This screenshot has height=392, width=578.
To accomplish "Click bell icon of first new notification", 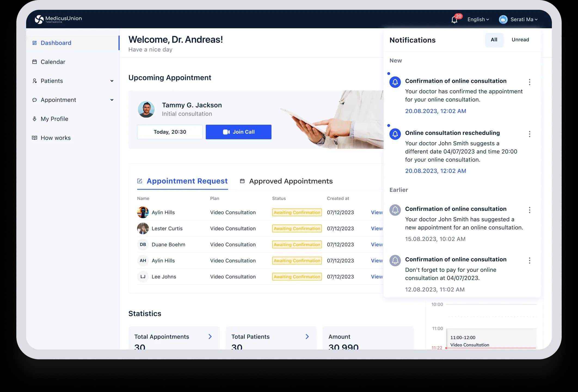I will click(395, 82).
